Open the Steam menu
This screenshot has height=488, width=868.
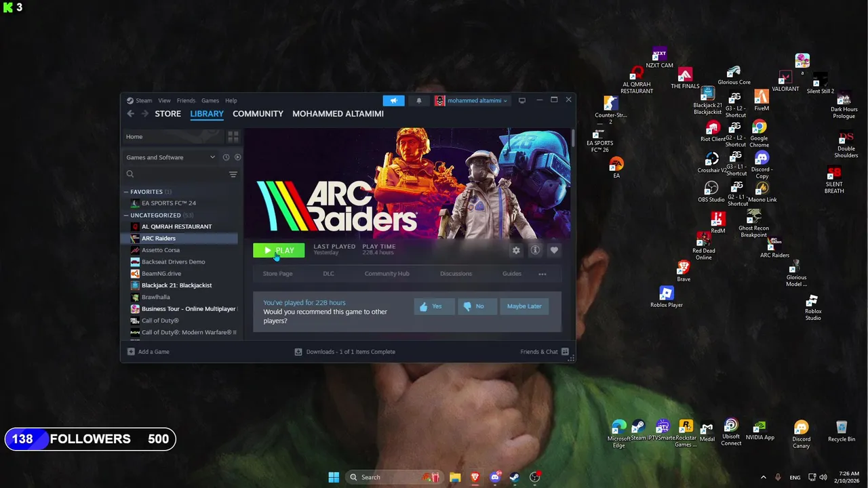pos(143,100)
